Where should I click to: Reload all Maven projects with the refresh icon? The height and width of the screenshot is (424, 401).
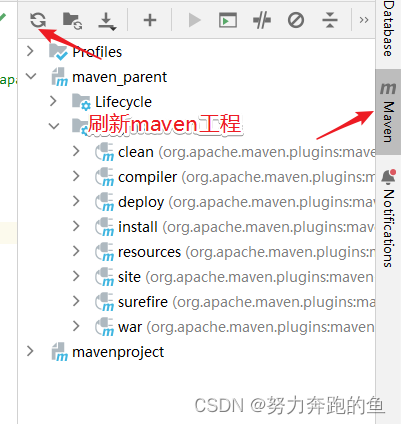pyautogui.click(x=38, y=20)
